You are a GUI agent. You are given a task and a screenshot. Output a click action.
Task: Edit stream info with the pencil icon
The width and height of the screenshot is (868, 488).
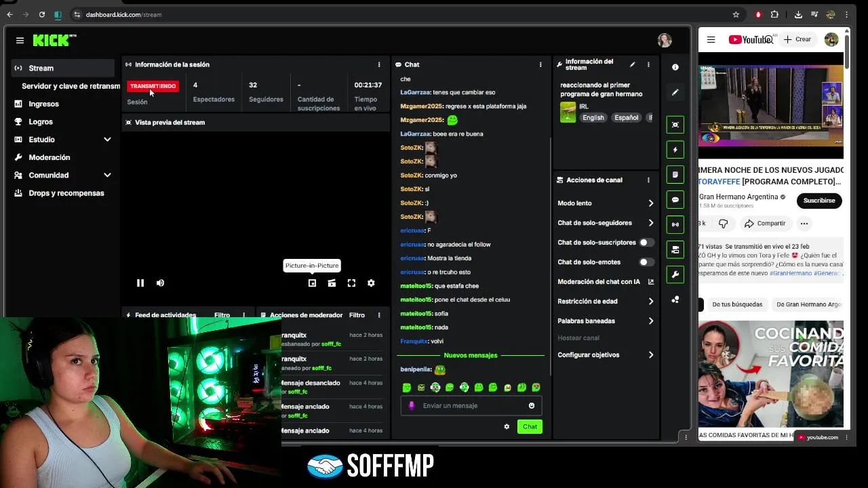632,64
